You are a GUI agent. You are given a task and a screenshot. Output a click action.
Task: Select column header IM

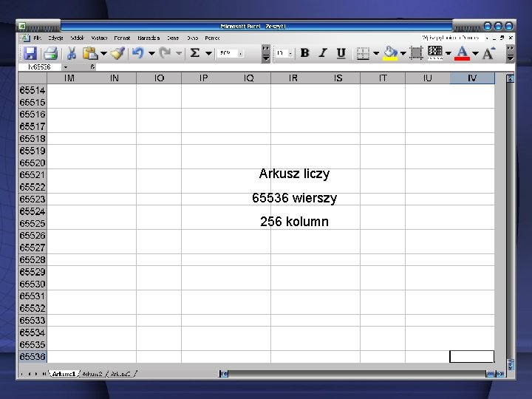69,78
